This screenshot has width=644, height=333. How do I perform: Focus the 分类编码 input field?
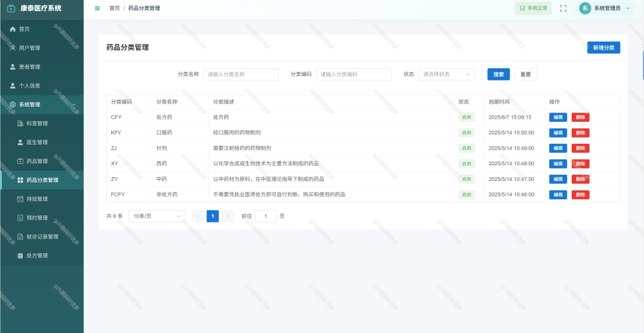click(353, 74)
